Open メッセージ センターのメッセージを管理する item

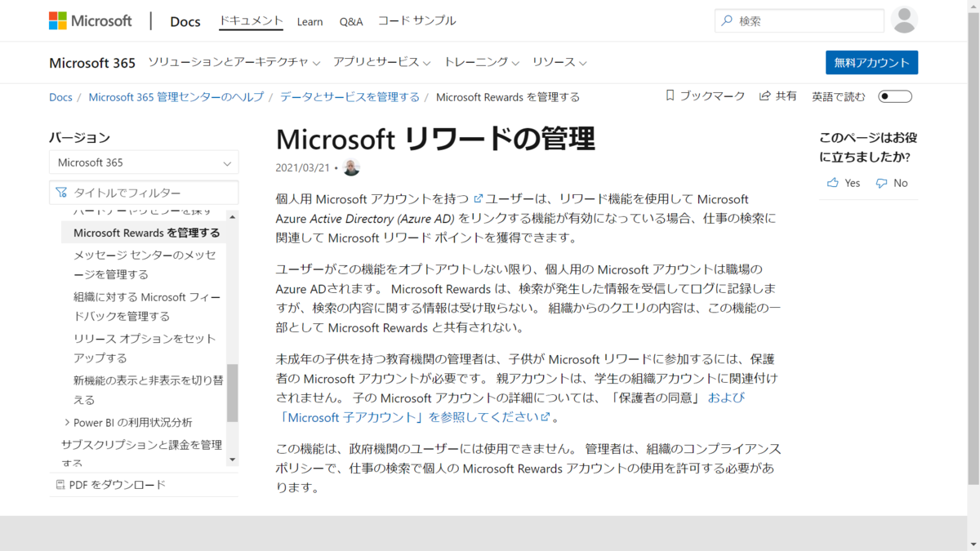coord(145,264)
